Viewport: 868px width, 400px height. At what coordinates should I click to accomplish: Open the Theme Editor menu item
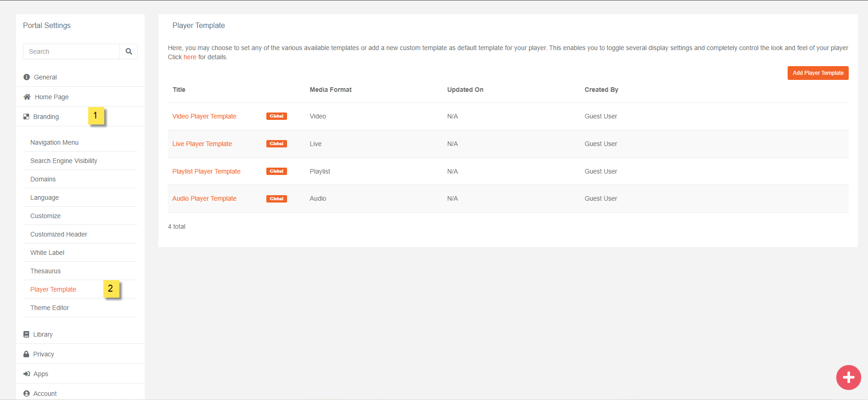50,308
